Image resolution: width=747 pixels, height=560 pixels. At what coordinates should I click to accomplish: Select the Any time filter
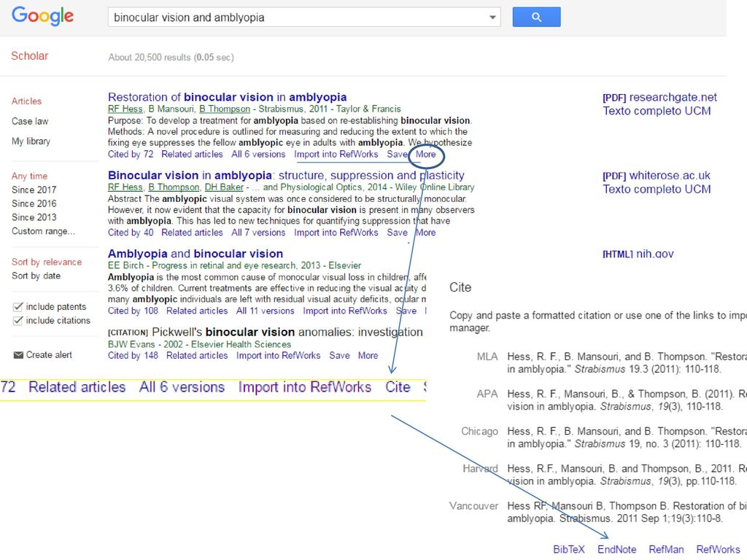point(29,176)
